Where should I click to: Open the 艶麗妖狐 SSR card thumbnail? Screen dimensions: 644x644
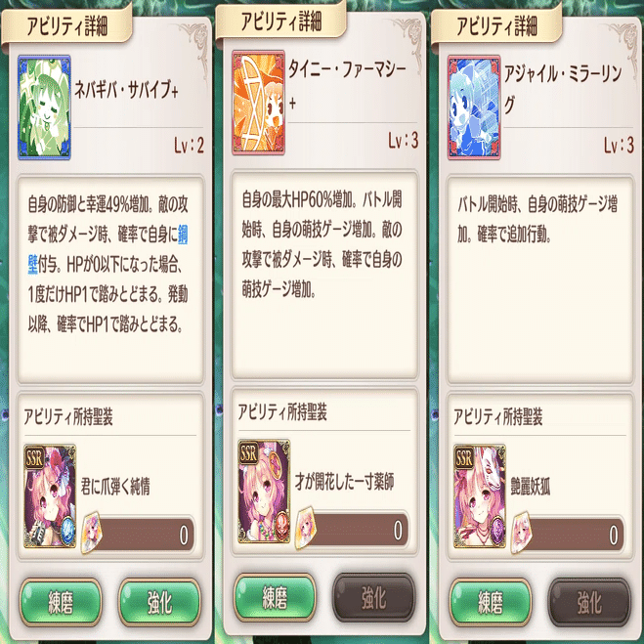point(480,496)
